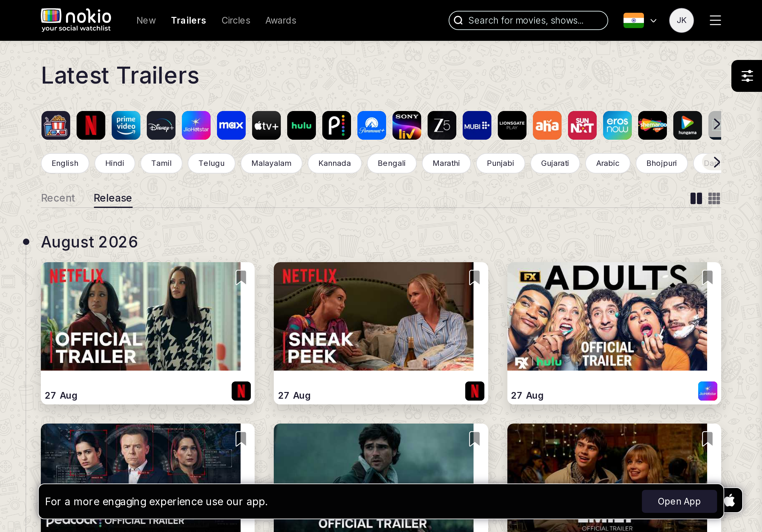Screen dimensions: 762x532
Task: Play the FX Adults trailer thumbnail
Action: click(x=607, y=316)
